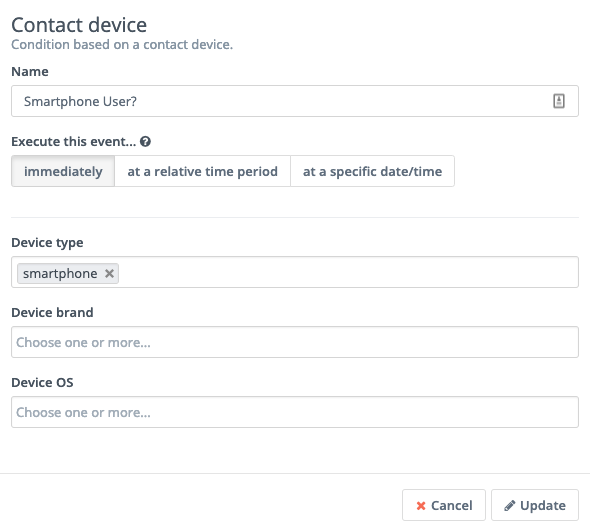Click the Cancel button
This screenshot has height=530, width=590.
444,505
